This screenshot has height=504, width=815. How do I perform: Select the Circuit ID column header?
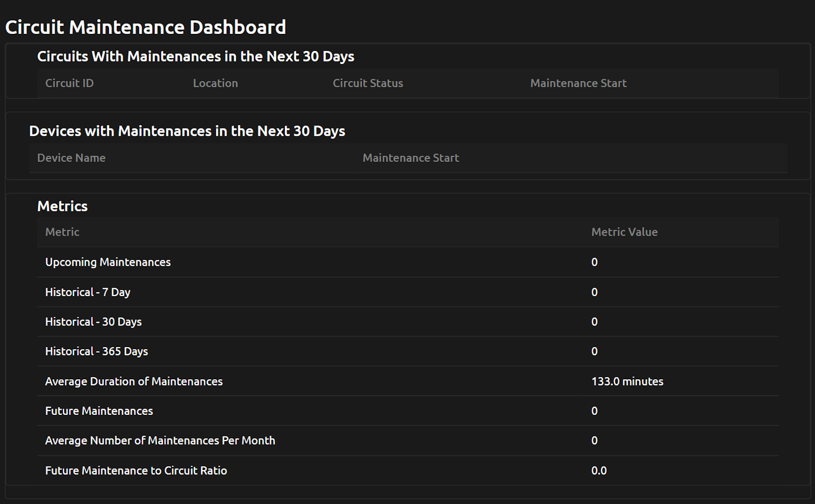coord(69,83)
